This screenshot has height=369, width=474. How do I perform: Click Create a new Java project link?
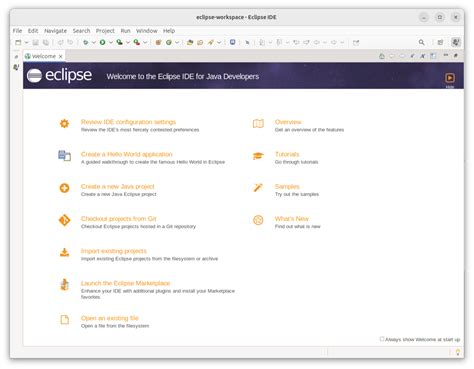(x=118, y=186)
